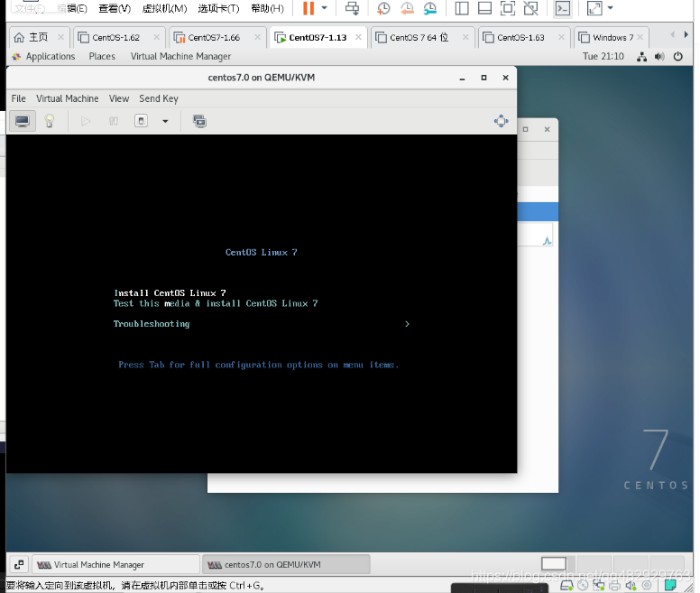Click the stretch guest display icon
700x593 pixels.
pos(594,8)
